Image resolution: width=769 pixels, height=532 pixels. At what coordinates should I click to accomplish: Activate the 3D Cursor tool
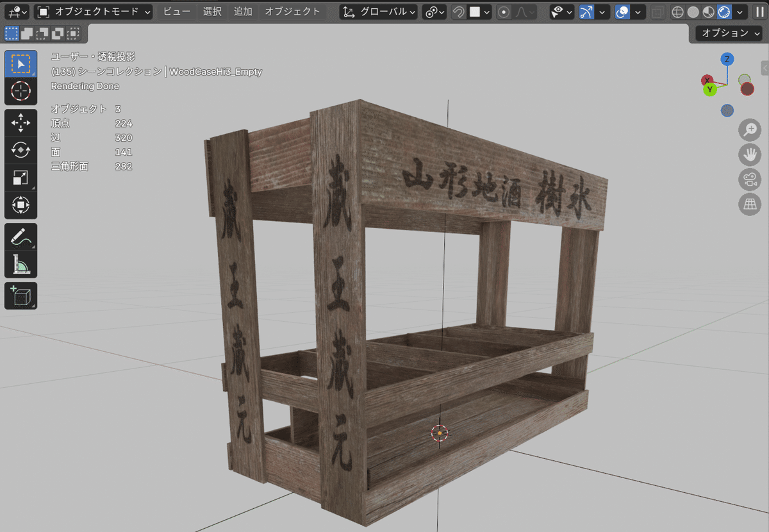(21, 91)
